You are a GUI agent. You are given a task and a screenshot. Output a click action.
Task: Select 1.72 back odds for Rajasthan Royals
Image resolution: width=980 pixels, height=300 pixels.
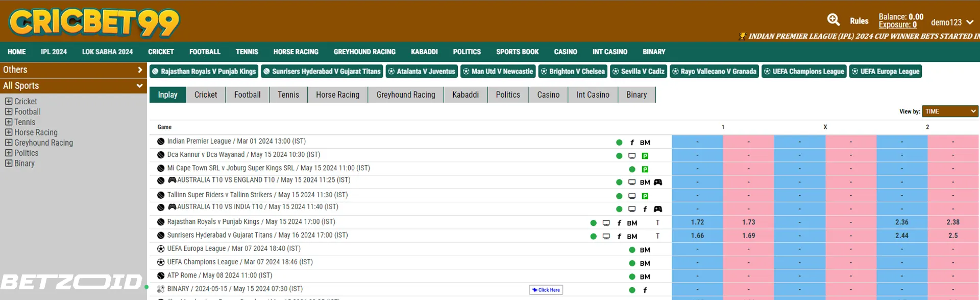(x=697, y=222)
